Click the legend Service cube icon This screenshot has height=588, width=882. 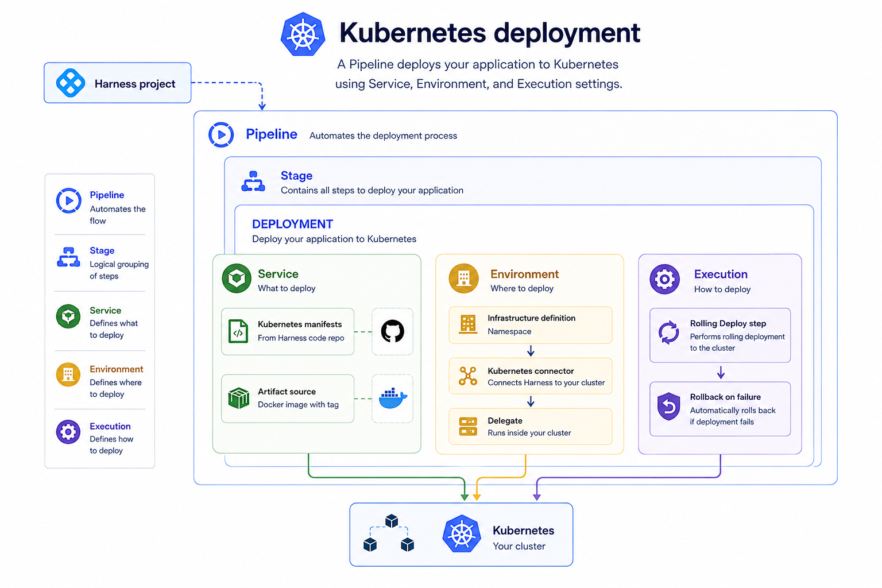pyautogui.click(x=68, y=316)
